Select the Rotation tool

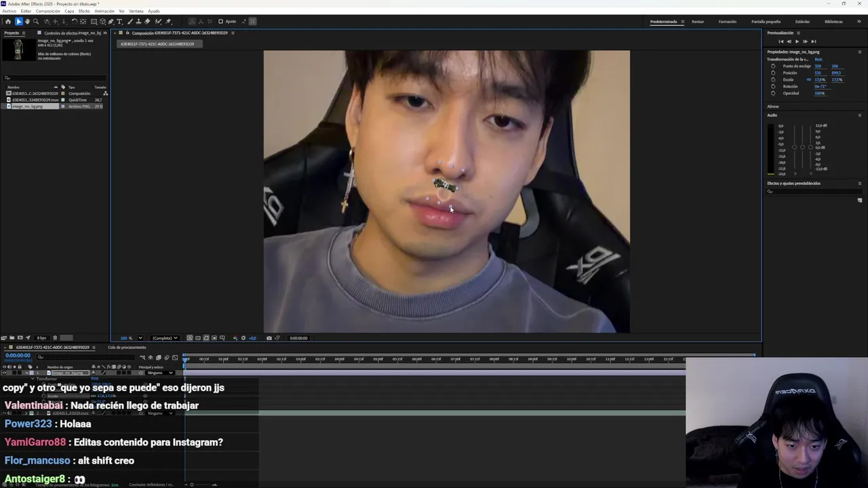(x=74, y=22)
